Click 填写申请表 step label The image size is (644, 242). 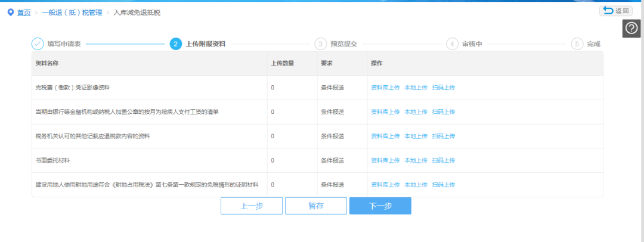(x=64, y=44)
